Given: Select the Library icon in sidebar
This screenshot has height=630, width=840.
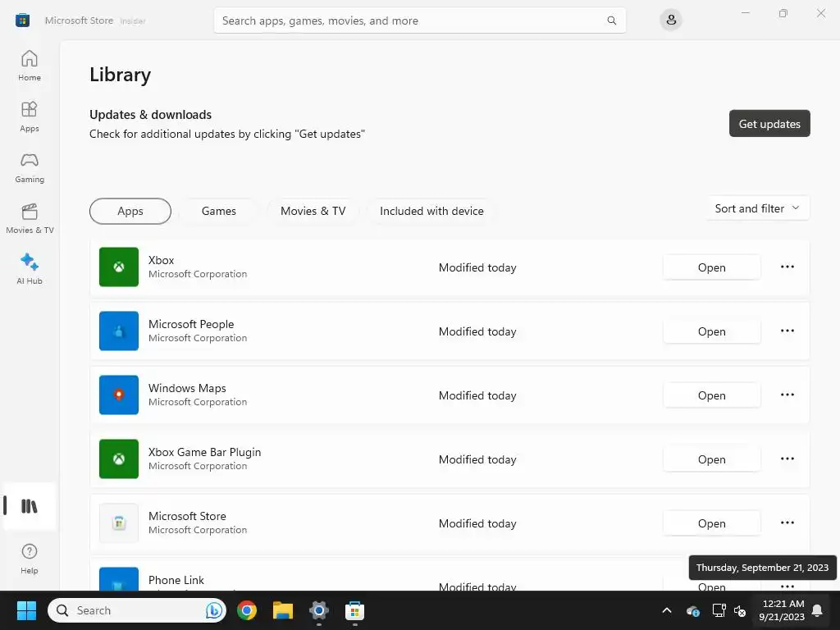Looking at the screenshot, I should (x=30, y=506).
